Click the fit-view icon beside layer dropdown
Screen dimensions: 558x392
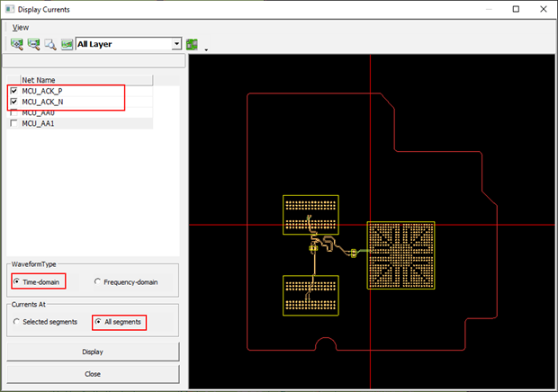(x=67, y=43)
